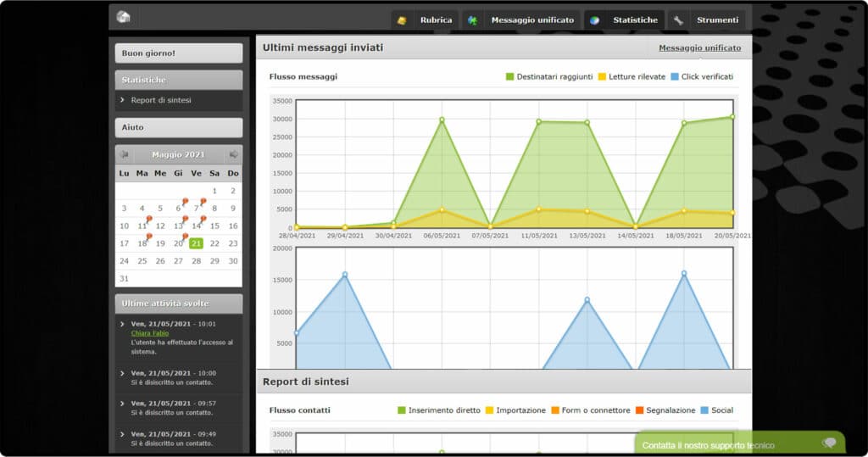
Task: Click the 18/05/2021 blue peak data point
Action: click(x=684, y=274)
